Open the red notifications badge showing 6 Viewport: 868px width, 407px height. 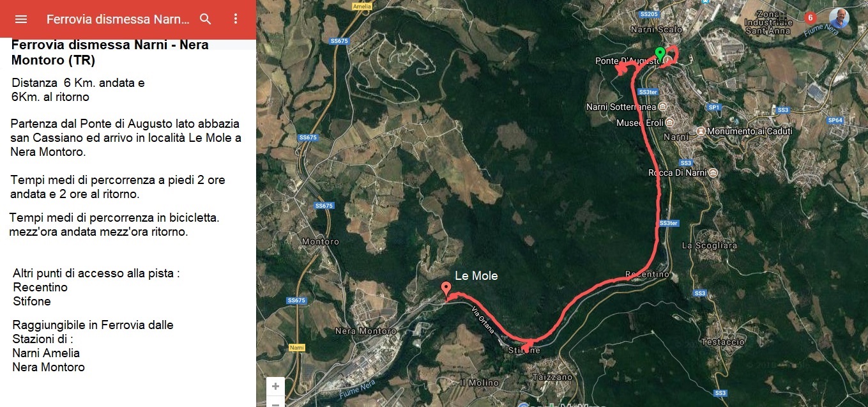click(x=811, y=18)
